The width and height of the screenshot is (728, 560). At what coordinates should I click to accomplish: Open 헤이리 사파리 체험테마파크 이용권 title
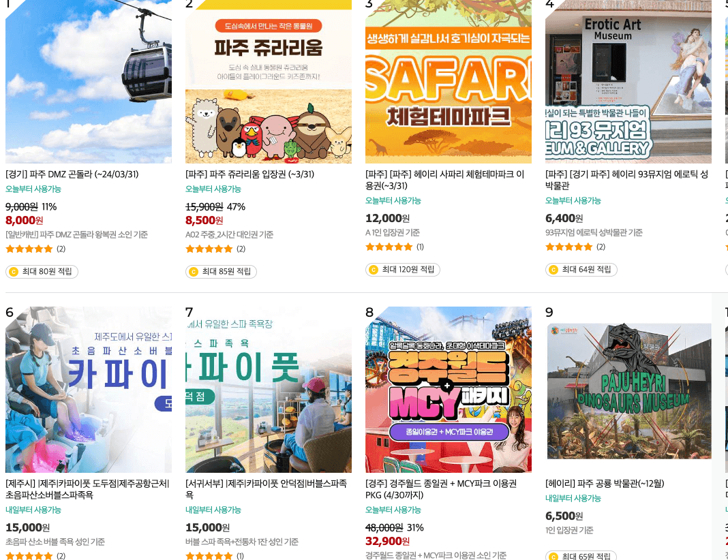(445, 180)
